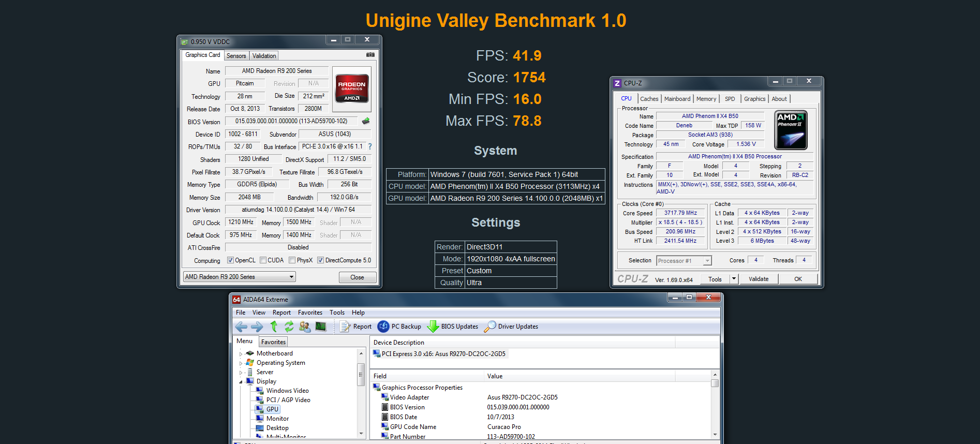Click the Motherboard tree icon in AIDA64

point(250,353)
